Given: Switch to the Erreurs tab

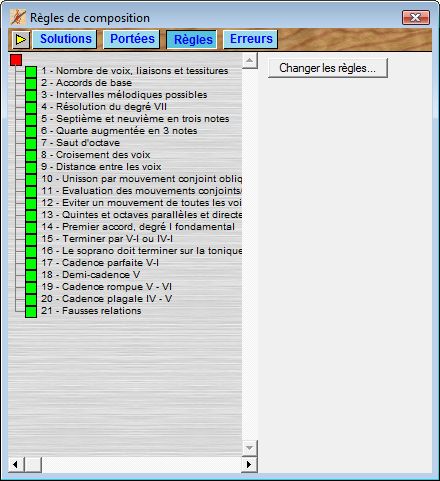Looking at the screenshot, I should (251, 39).
